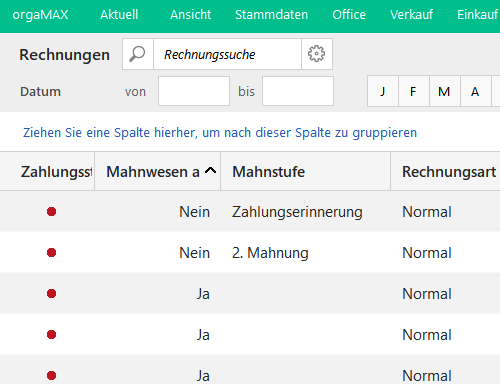
Task: Open search settings gear icon
Action: 316,54
